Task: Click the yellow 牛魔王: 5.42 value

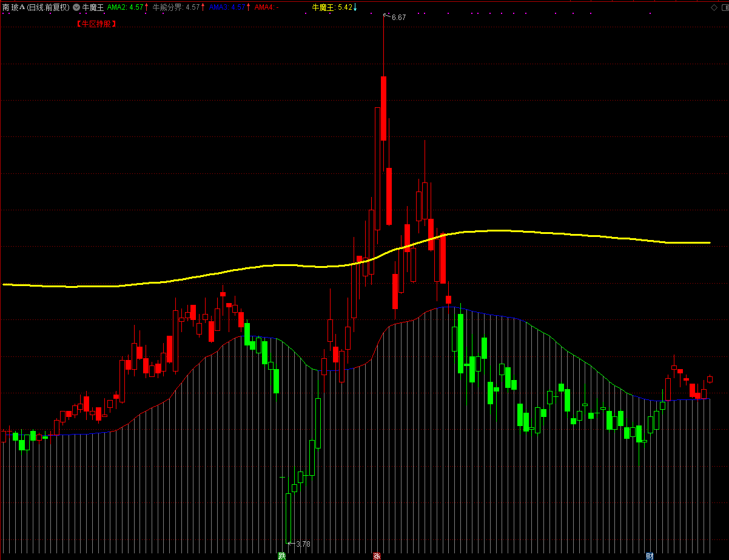Action: [x=332, y=7]
